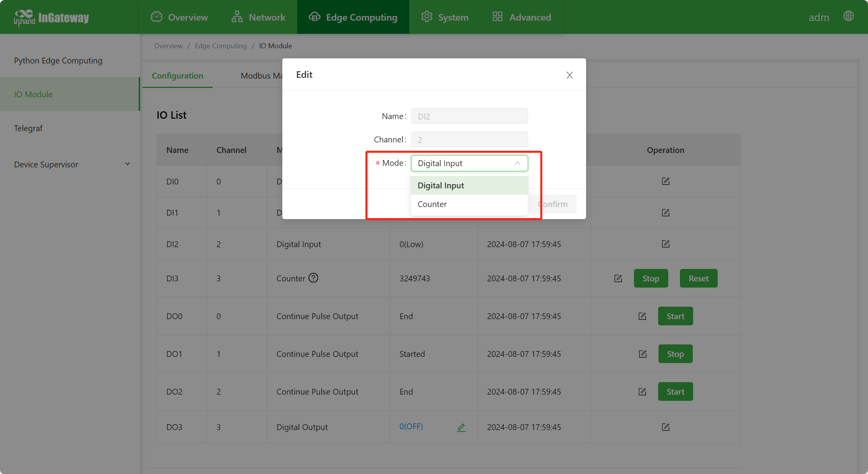Image resolution: width=868 pixels, height=474 pixels.
Task: Click the InHand InGateway logo
Action: coord(51,17)
